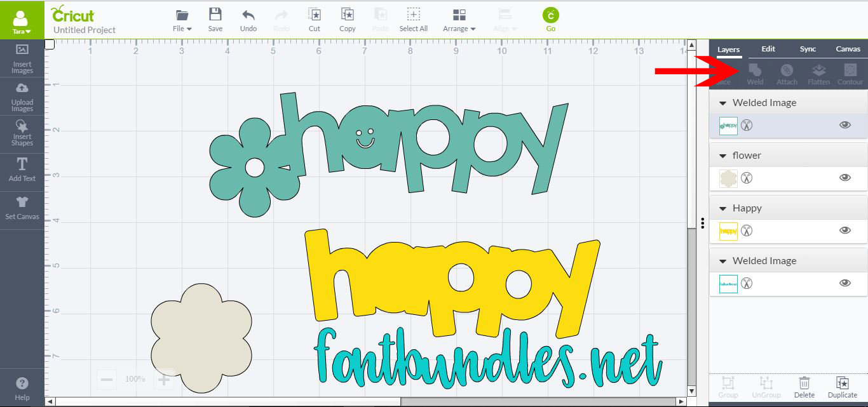The image size is (868, 407).
Task: Click the Untitled Project name
Action: [85, 30]
